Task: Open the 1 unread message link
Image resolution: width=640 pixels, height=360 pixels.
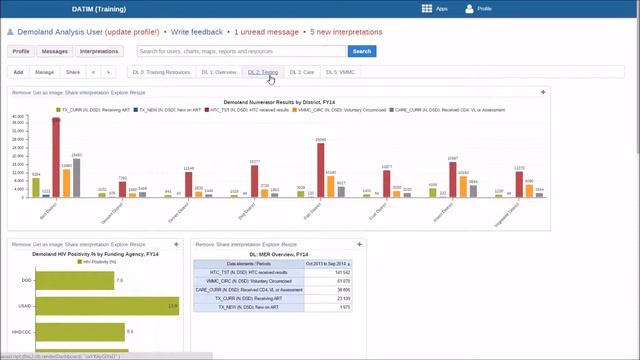Action: (x=266, y=32)
